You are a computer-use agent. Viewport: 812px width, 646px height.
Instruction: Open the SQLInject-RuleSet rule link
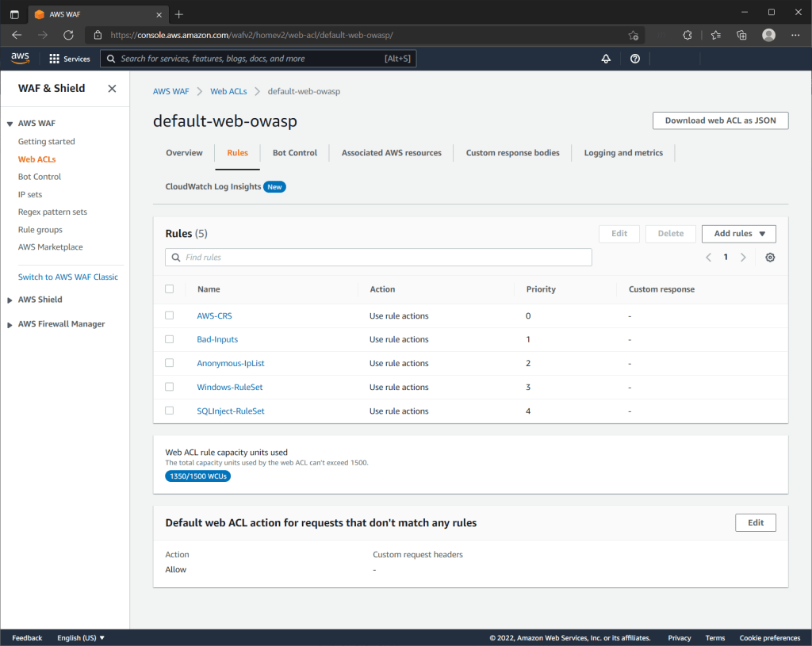231,411
